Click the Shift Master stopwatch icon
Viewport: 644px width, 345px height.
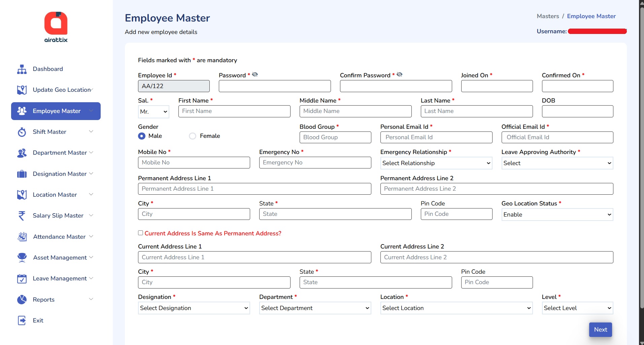tap(22, 132)
